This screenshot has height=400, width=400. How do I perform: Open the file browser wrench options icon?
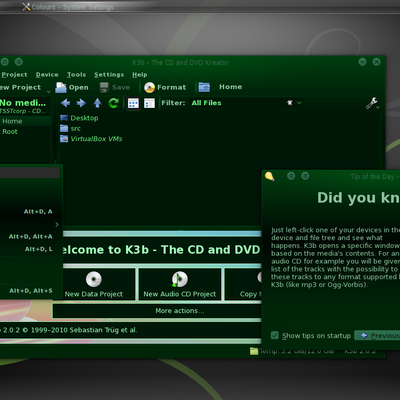[372, 103]
